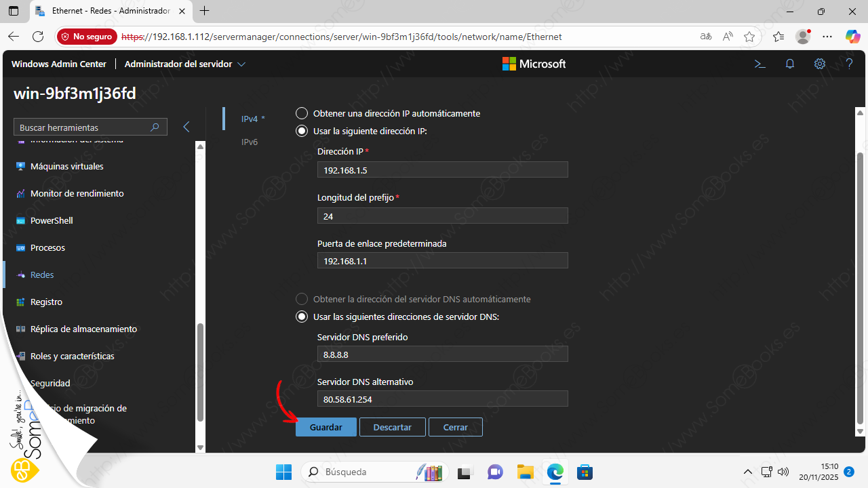
Task: Select Usar la siguiente dirección IP
Action: point(302,131)
